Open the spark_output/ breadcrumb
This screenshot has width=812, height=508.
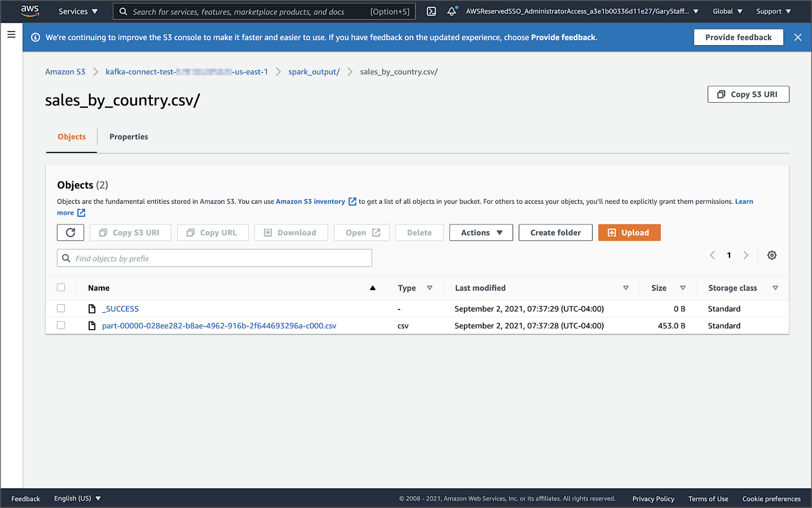pos(314,72)
